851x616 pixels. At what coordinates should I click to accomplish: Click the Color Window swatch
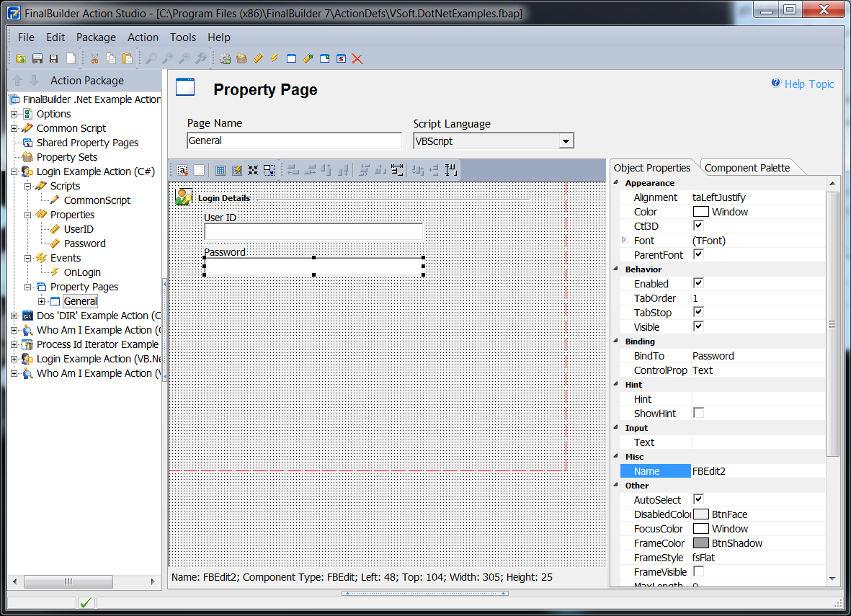700,212
